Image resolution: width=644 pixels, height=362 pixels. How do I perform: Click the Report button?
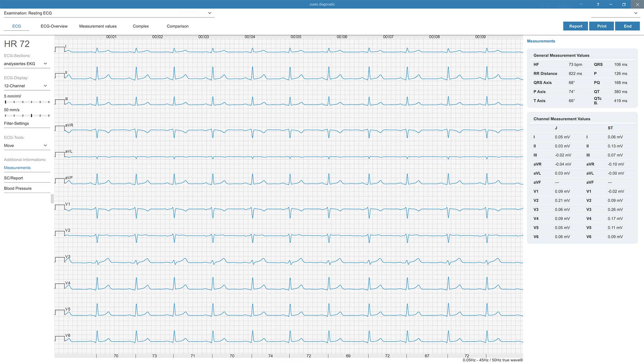[576, 26]
